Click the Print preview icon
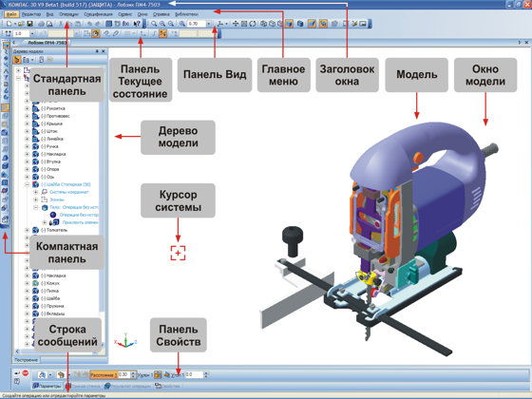This screenshot has height=399, width=532. pyautogui.click(x=49, y=24)
